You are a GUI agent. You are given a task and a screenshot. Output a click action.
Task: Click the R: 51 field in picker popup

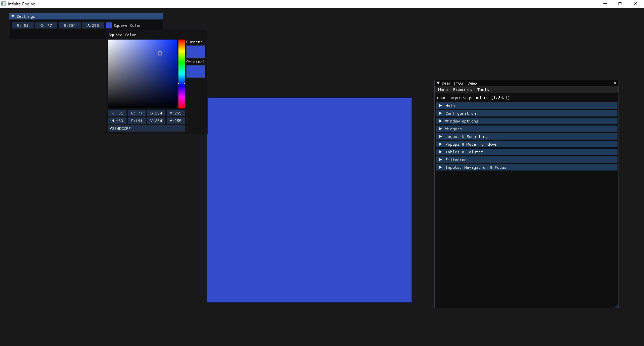click(117, 113)
